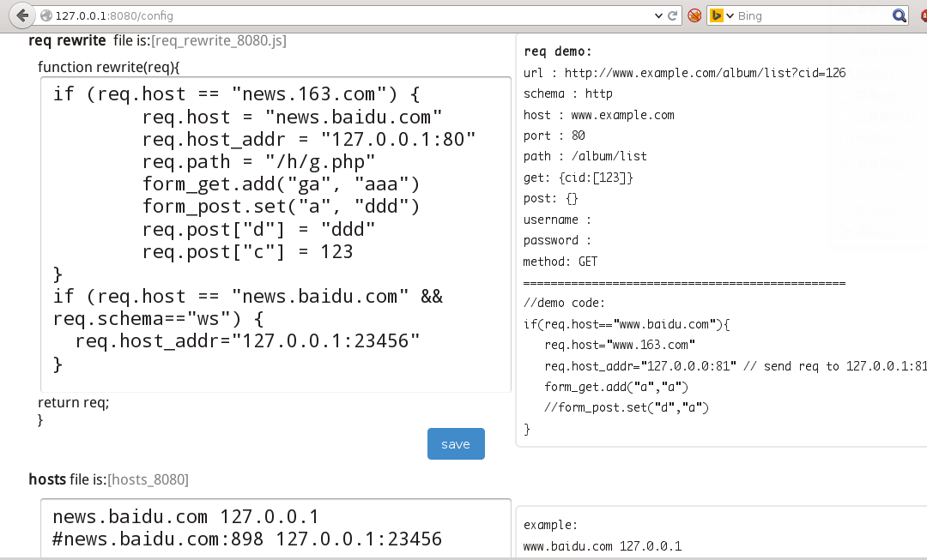Click the address bar showing 127.0.0.1:8080/config

pos(343,15)
